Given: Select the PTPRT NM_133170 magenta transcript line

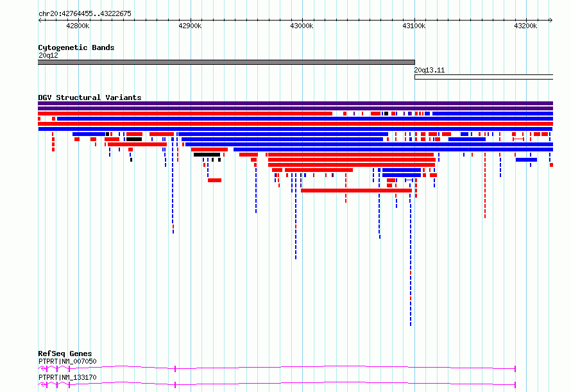Looking at the screenshot, I should click(277, 384).
